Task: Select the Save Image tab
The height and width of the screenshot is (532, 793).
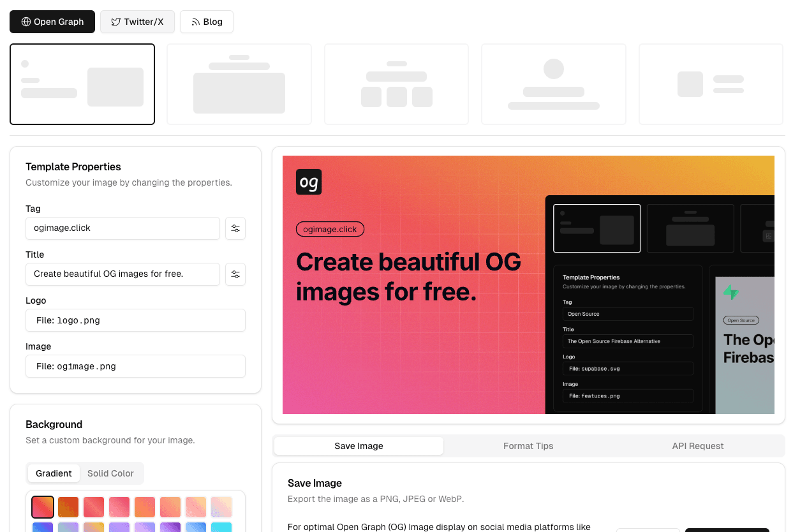Action: (x=358, y=446)
